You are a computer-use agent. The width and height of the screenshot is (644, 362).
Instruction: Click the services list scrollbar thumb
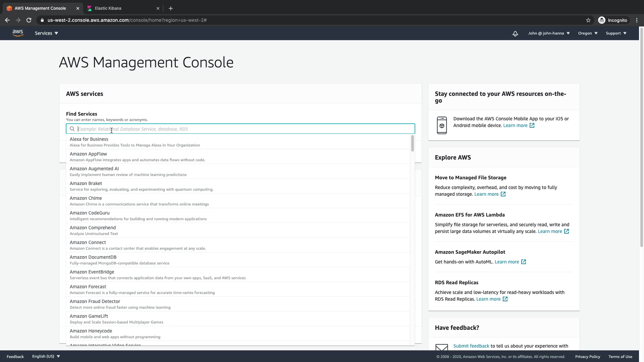coord(412,143)
